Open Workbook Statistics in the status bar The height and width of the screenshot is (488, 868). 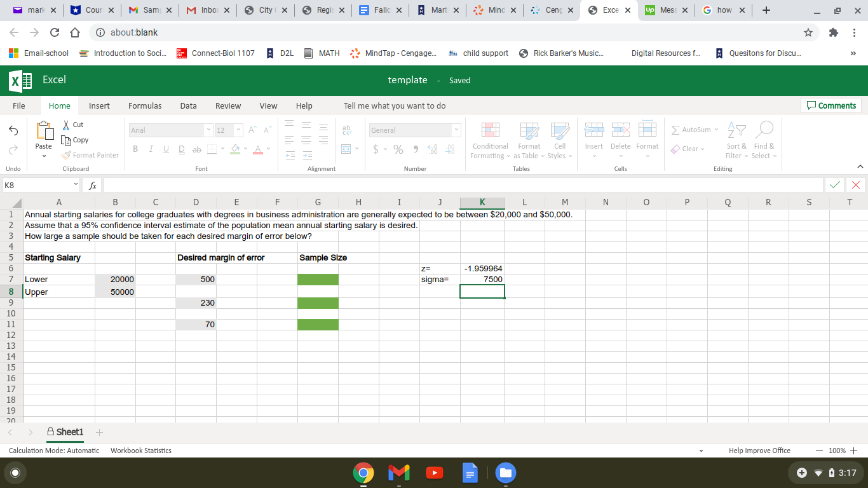pos(140,451)
